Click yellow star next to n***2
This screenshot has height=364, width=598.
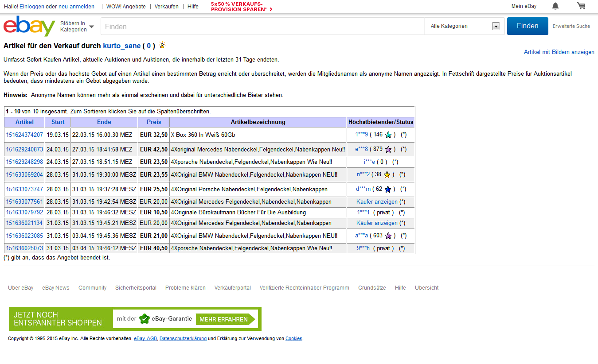pyautogui.click(x=387, y=175)
